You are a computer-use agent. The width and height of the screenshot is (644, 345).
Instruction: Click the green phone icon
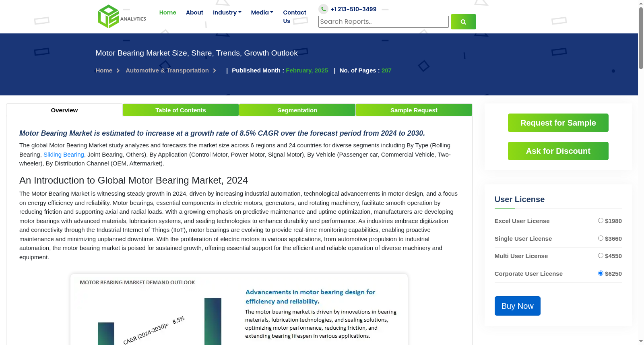pos(323,9)
